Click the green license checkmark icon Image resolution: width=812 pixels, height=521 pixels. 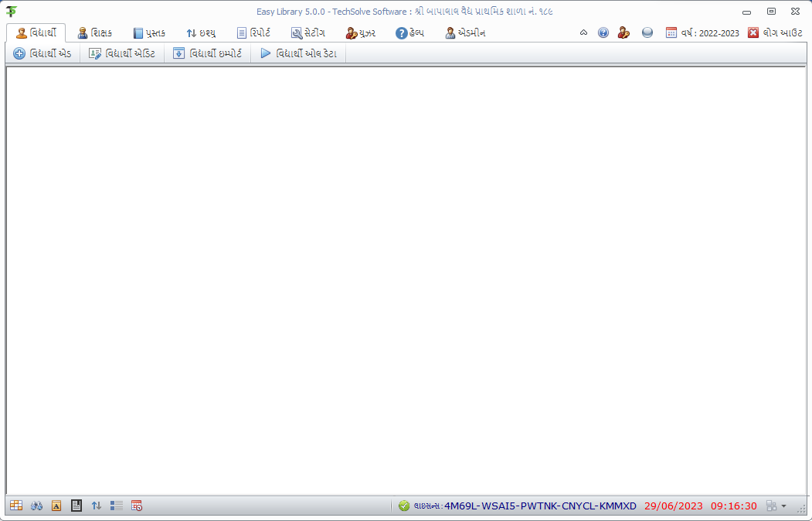coord(404,506)
